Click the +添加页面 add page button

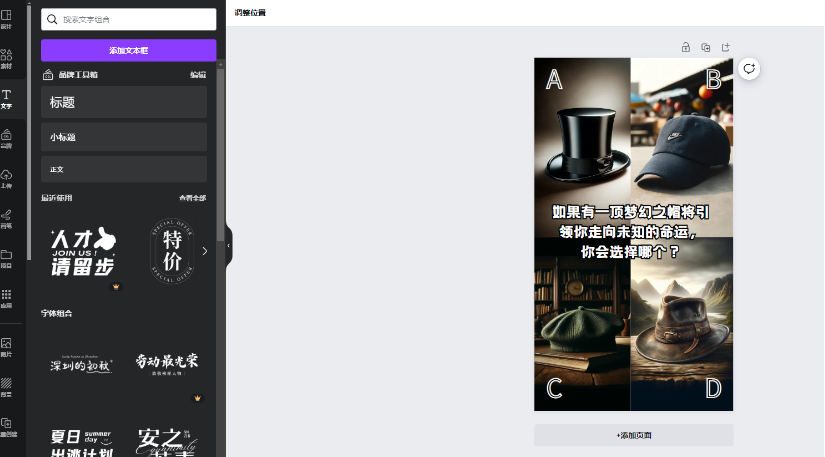click(633, 435)
